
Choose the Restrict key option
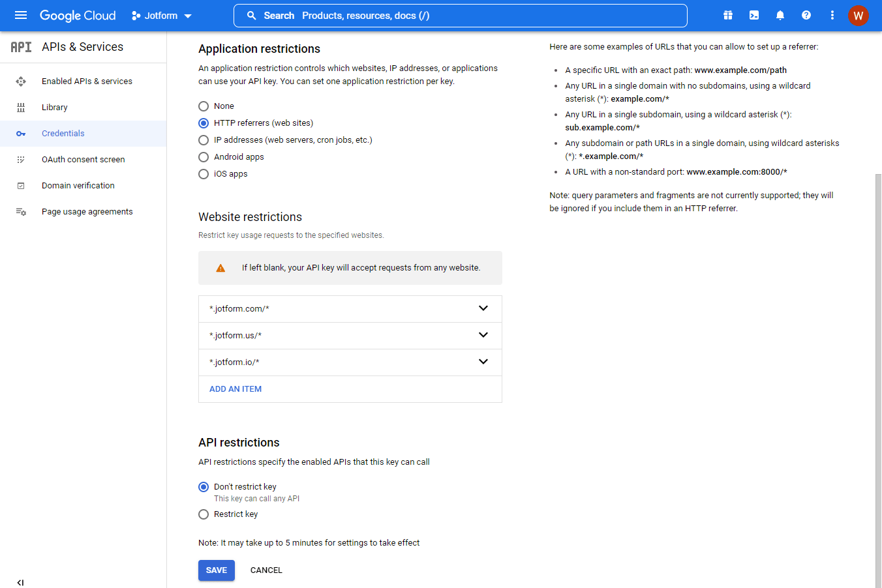click(x=204, y=514)
